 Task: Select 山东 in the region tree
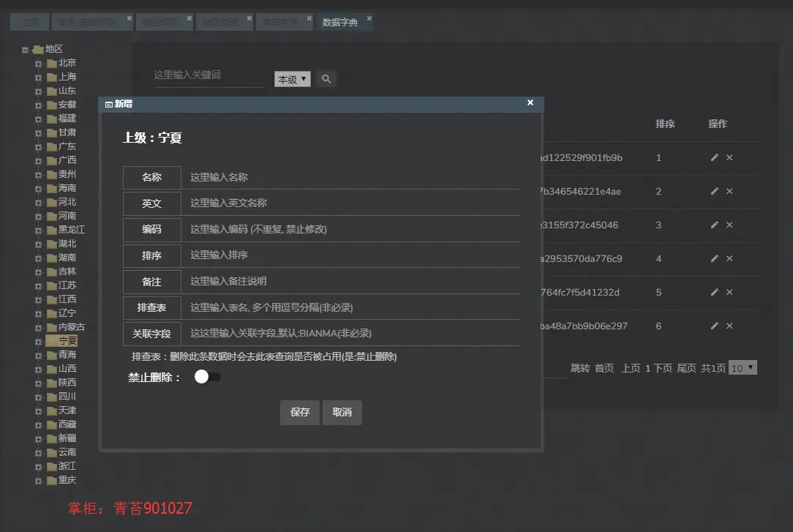[67, 91]
